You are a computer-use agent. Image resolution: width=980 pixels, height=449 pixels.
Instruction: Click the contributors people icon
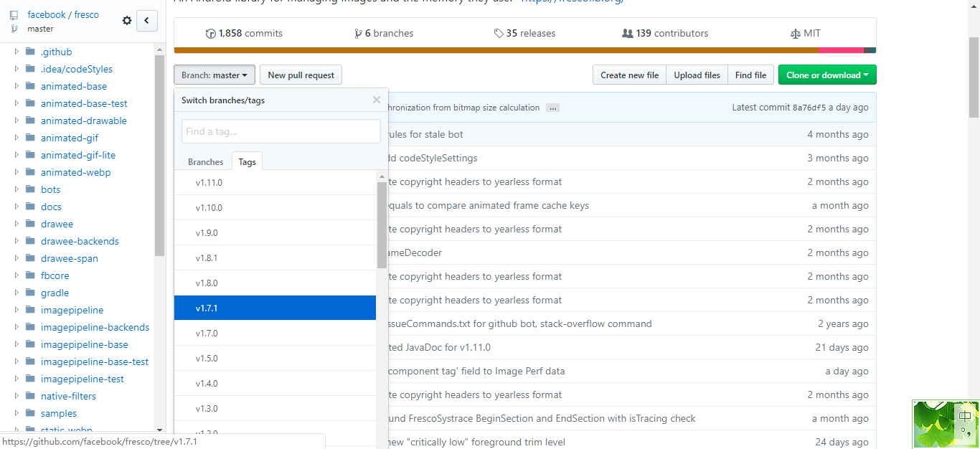click(628, 34)
